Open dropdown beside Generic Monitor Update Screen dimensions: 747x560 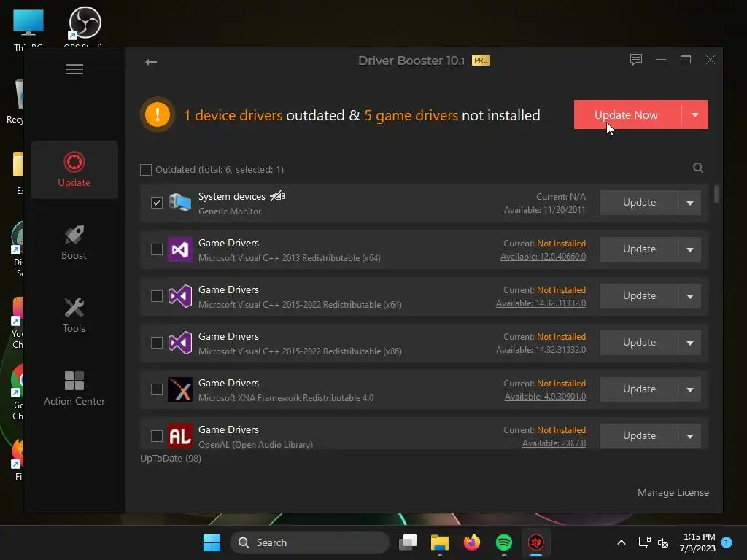[690, 203]
